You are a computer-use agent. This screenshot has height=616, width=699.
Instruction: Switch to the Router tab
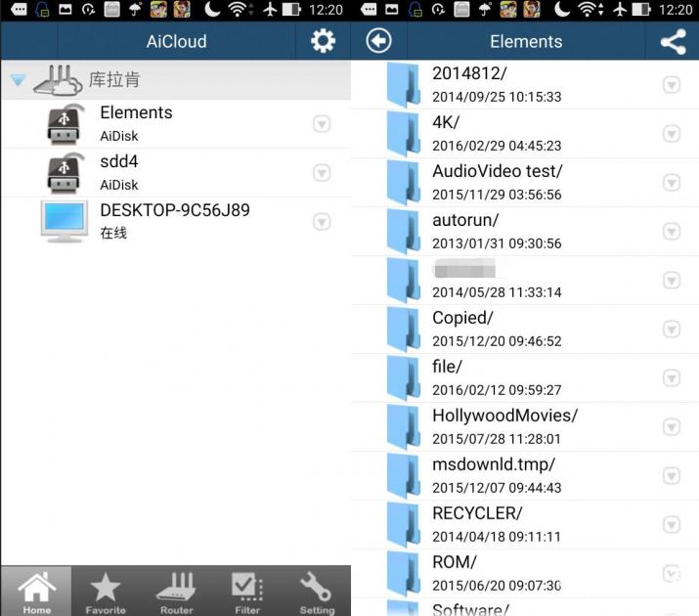pyautogui.click(x=176, y=592)
